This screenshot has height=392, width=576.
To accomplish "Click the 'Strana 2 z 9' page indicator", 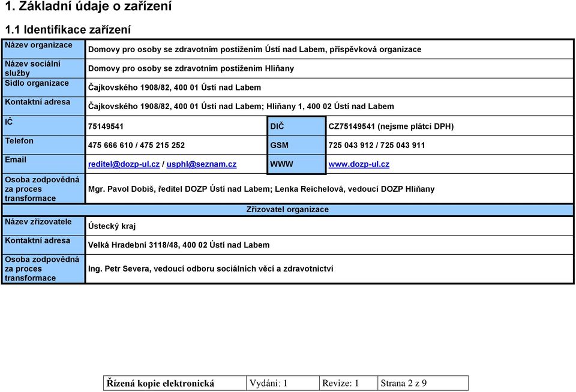I will pos(423,383).
